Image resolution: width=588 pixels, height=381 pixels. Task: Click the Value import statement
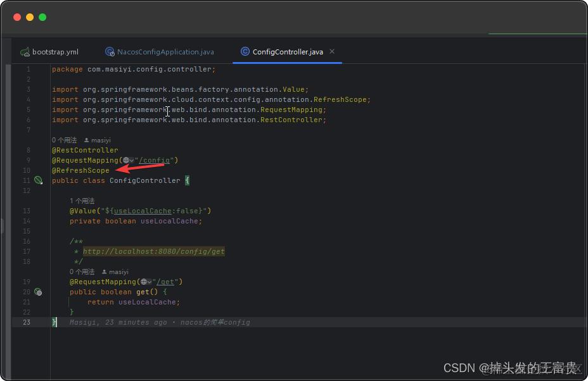tap(180, 89)
